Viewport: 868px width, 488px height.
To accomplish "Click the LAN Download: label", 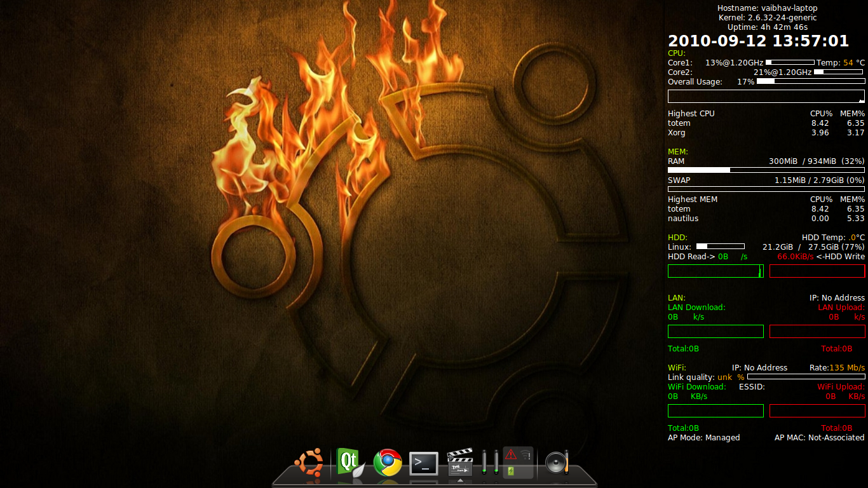I will coord(696,308).
